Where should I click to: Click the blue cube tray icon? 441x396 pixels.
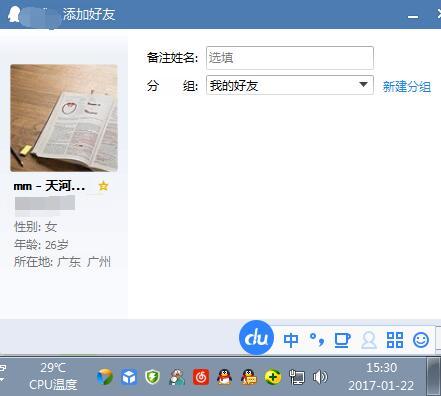tap(129, 377)
